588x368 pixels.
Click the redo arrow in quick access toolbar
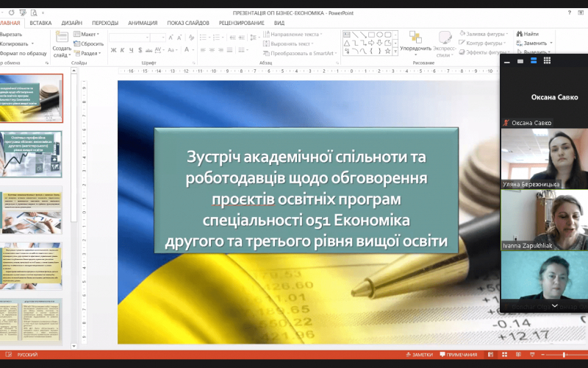11,13
